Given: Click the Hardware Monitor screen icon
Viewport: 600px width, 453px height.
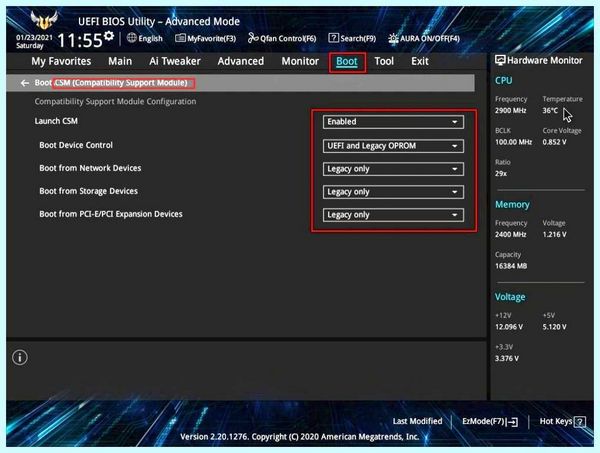Looking at the screenshot, I should tap(500, 60).
